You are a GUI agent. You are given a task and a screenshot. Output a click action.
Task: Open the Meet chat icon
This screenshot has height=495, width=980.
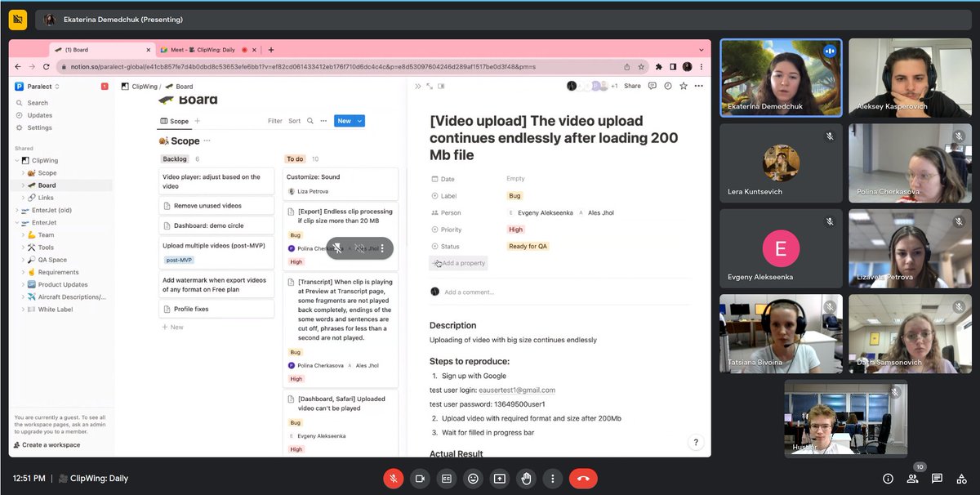[937, 479]
